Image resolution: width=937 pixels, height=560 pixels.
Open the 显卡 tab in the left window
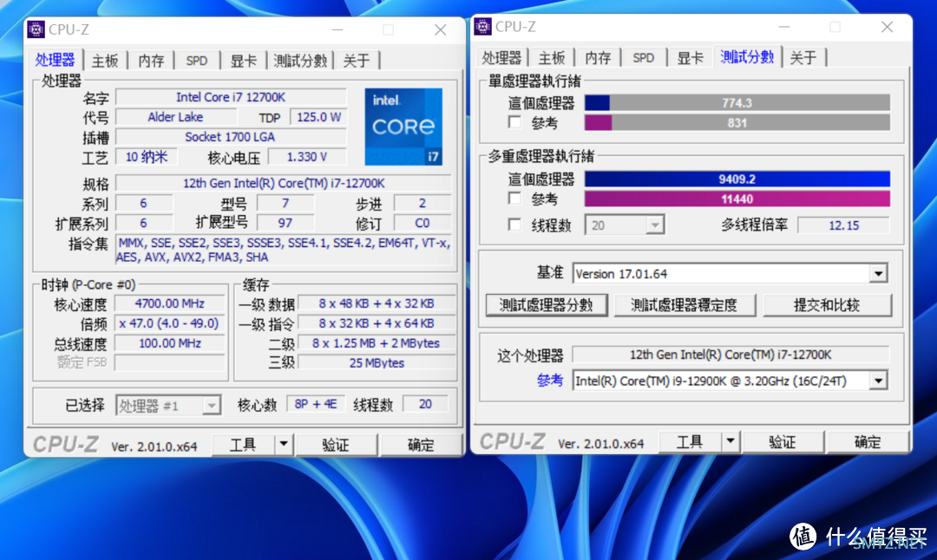click(243, 61)
